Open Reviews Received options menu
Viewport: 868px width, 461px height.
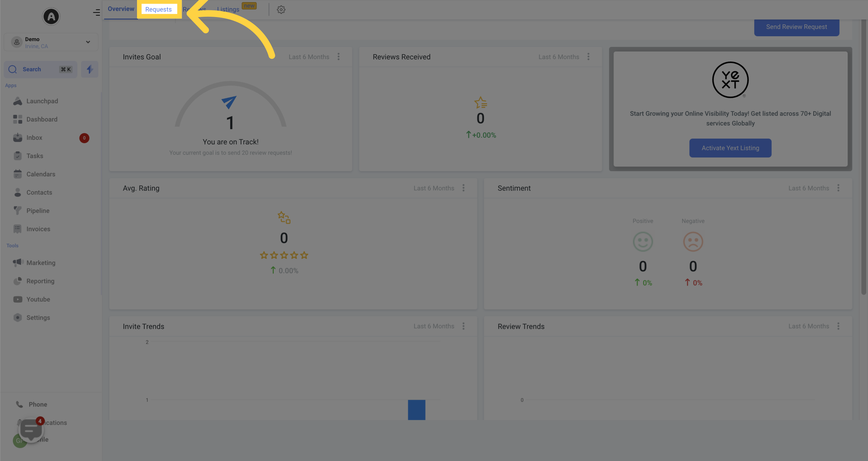pyautogui.click(x=588, y=57)
